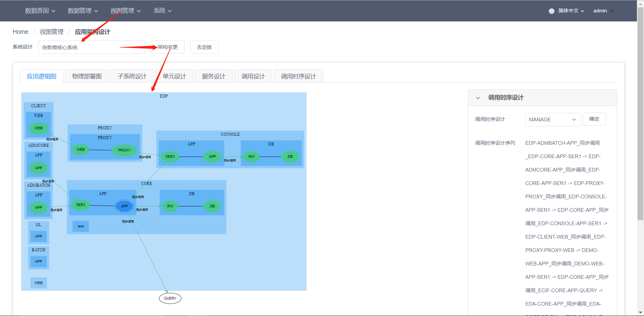
Task: Select the DB node in CONSOLE
Action: click(290, 156)
